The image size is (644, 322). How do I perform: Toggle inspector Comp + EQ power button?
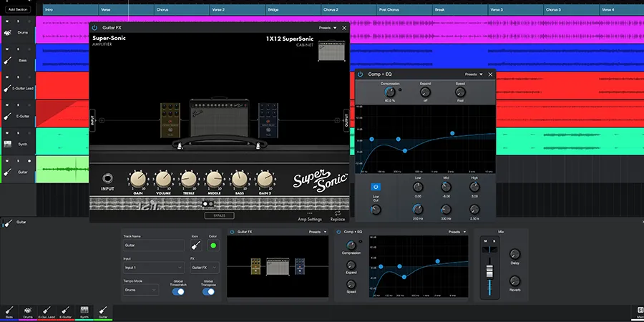[339, 232]
